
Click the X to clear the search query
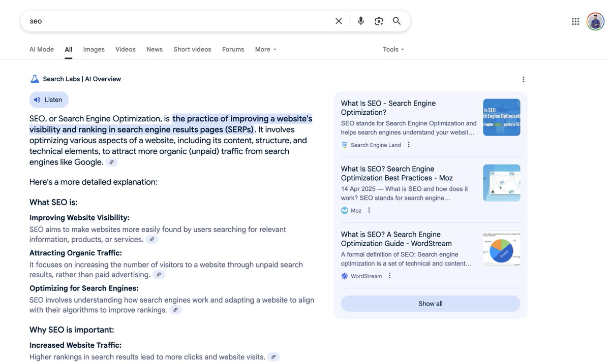pos(338,20)
